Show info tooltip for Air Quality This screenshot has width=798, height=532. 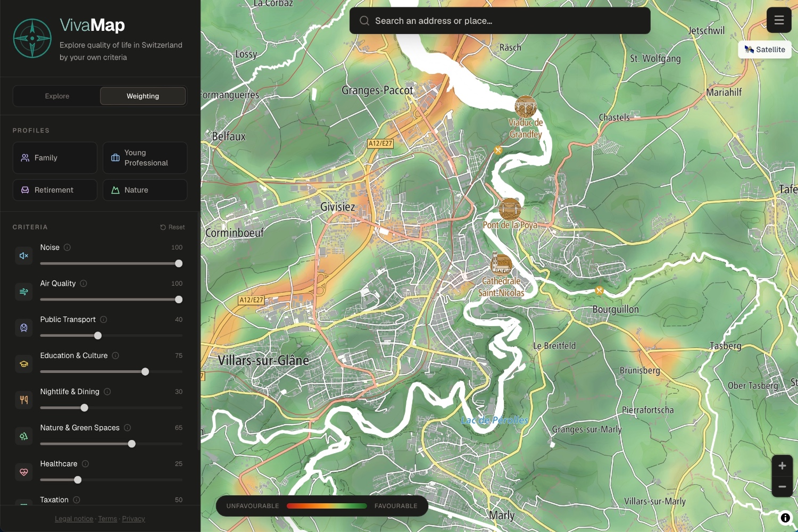tap(84, 284)
